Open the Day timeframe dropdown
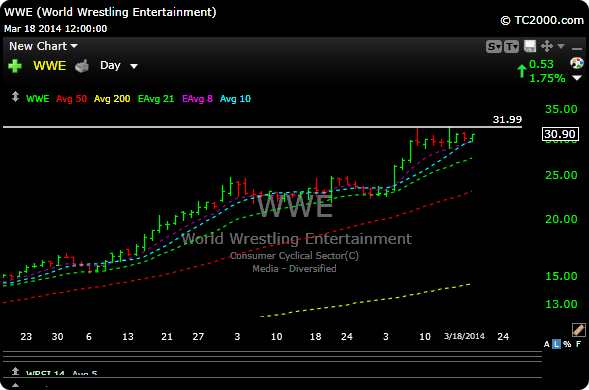The image size is (589, 390). (119, 66)
